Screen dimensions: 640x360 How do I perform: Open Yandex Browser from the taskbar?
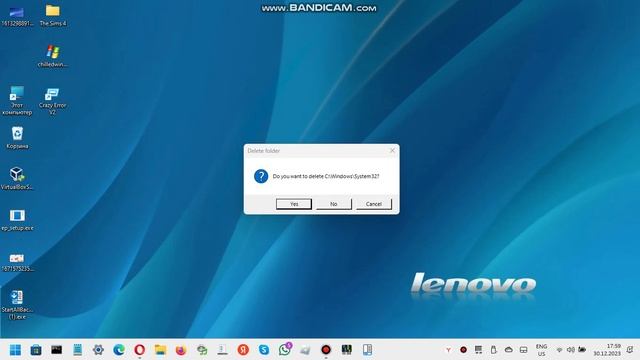point(243,350)
